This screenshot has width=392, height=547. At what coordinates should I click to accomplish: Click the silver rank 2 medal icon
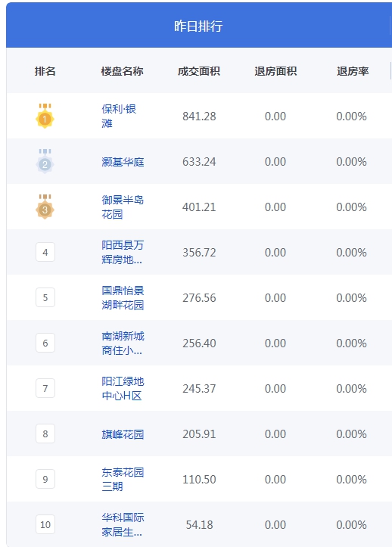click(45, 161)
